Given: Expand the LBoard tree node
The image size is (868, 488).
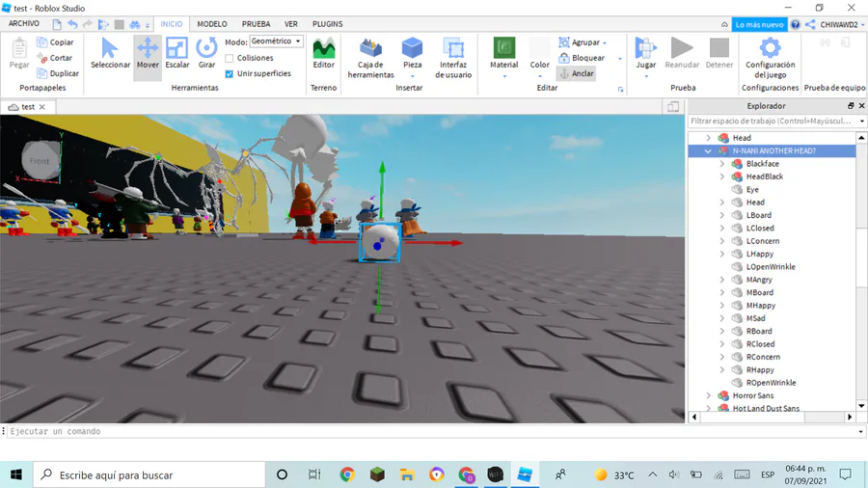Looking at the screenshot, I should click(721, 215).
